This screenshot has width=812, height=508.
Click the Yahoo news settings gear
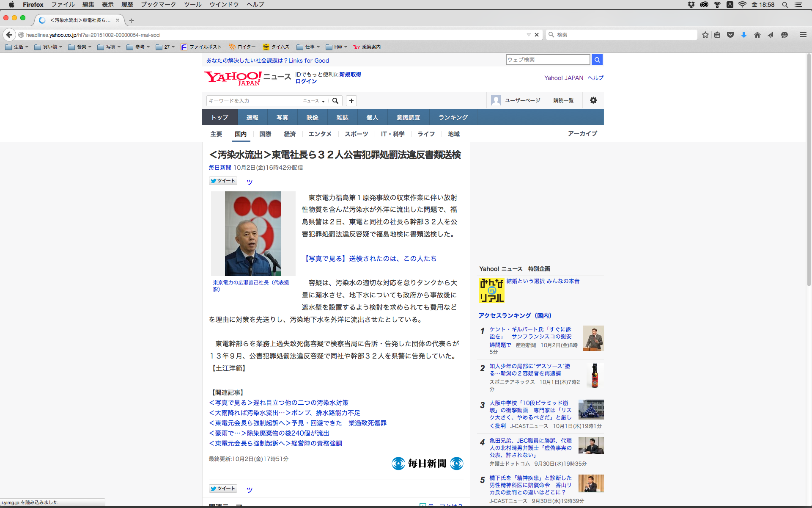(x=593, y=100)
